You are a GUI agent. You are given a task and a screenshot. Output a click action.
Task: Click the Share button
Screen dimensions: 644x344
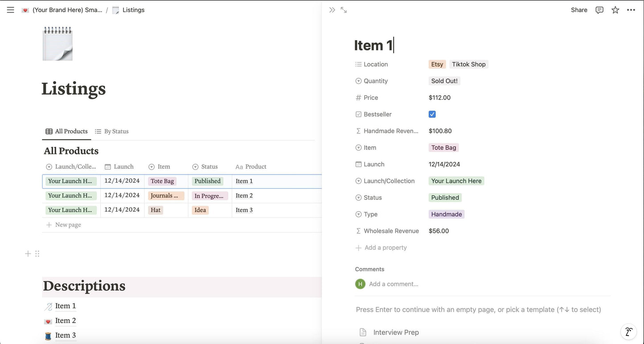579,10
